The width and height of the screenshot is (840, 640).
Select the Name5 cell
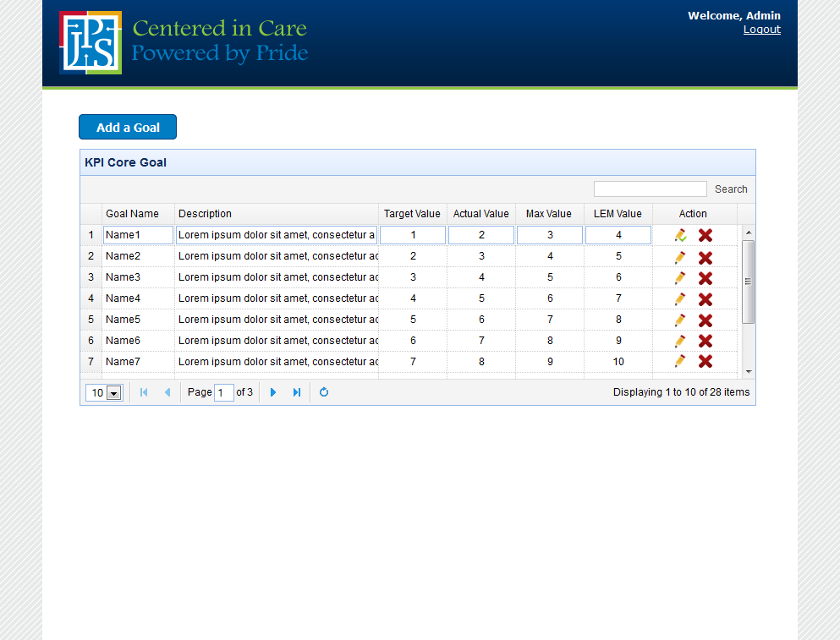coord(138,320)
